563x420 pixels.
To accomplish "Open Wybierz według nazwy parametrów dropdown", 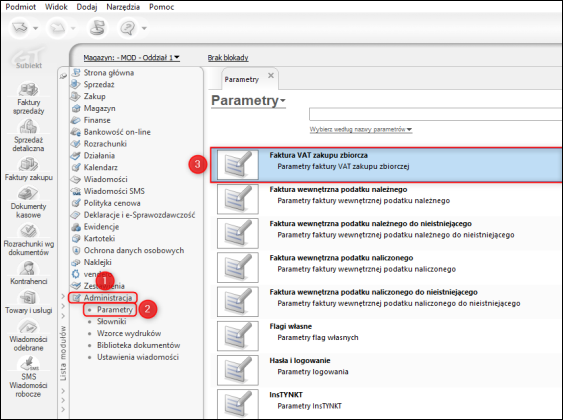I will [361, 129].
